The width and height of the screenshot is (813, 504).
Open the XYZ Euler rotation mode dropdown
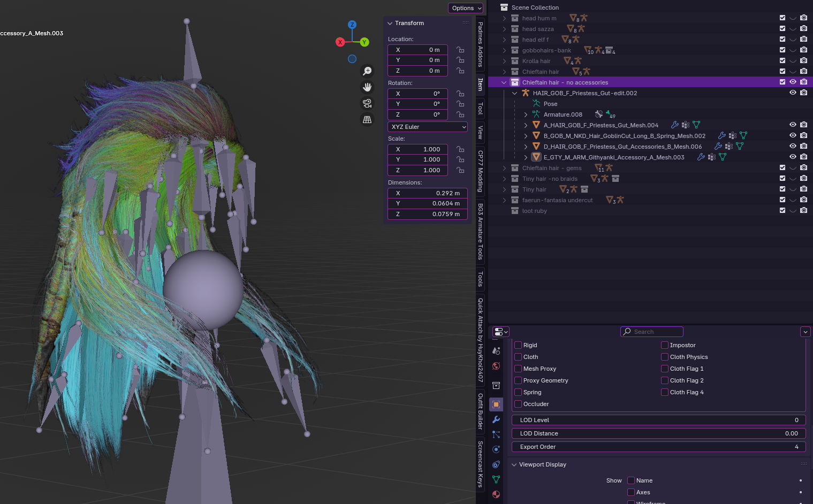428,127
